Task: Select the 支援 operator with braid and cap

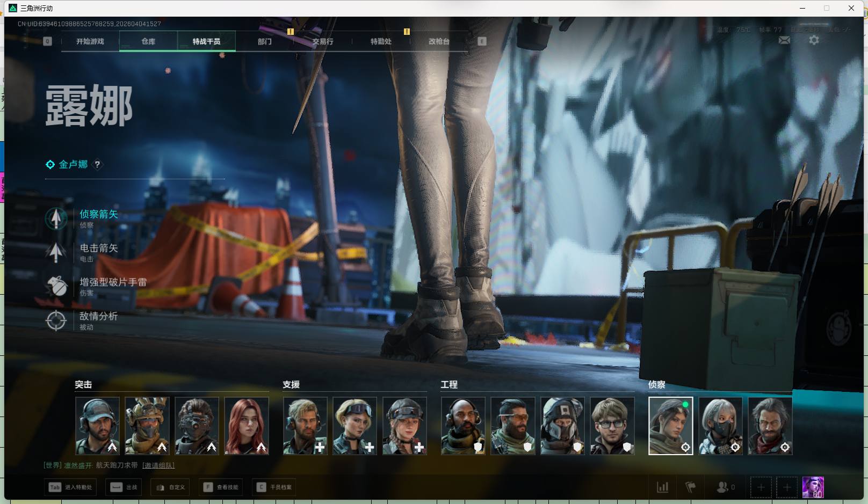Action: click(404, 426)
